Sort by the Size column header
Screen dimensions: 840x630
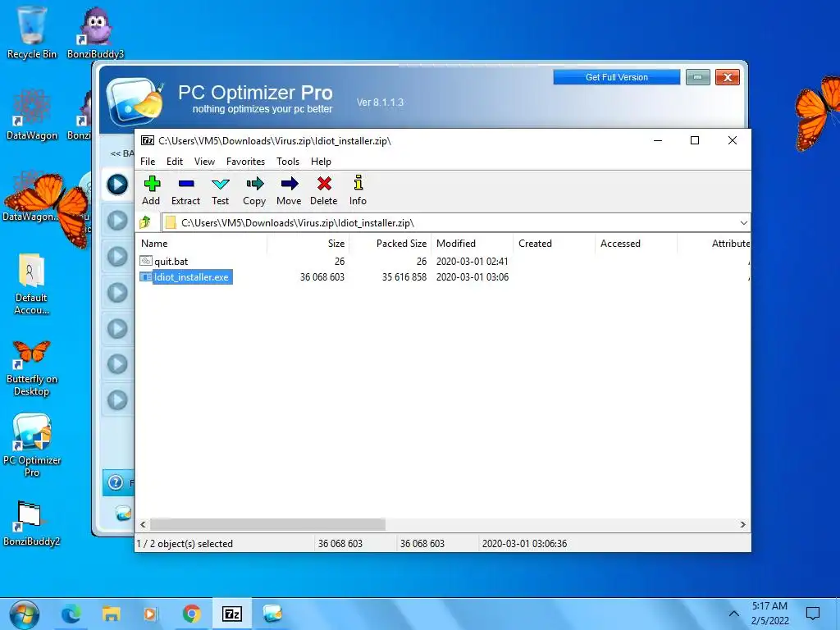click(308, 243)
